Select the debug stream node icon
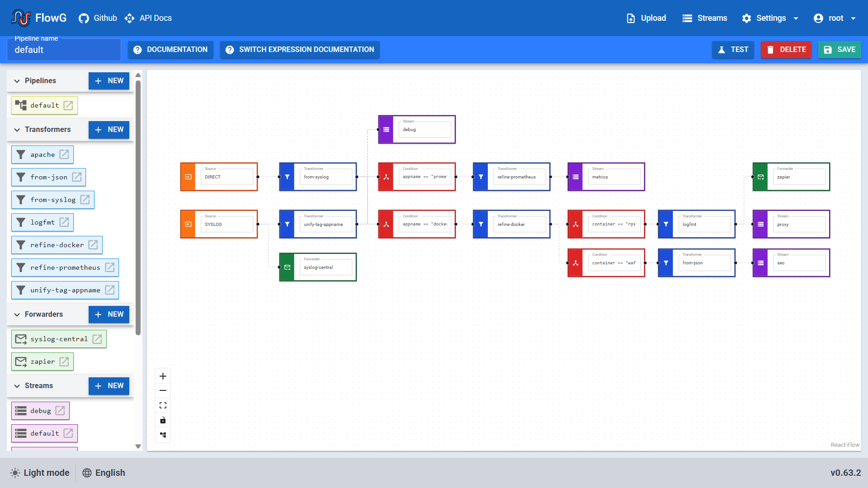 point(386,130)
